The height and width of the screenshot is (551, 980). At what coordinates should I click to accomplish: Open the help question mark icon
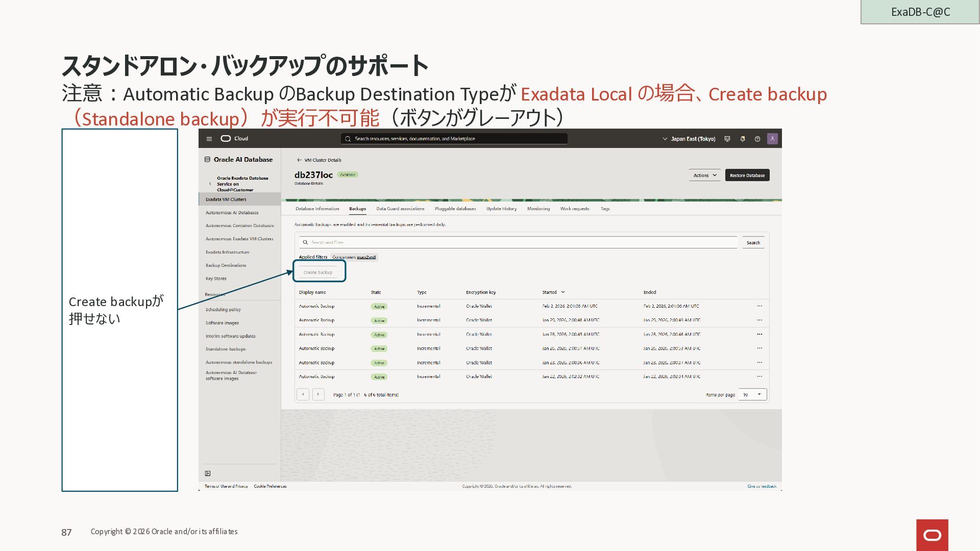757,139
